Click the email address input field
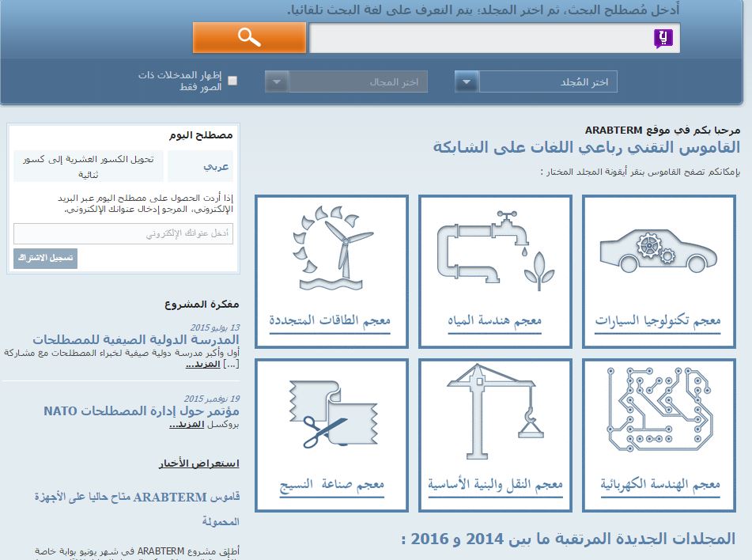 click(x=123, y=233)
